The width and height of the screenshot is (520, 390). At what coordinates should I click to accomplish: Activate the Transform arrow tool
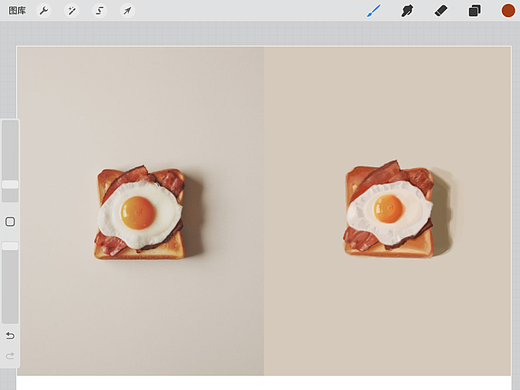click(x=127, y=11)
